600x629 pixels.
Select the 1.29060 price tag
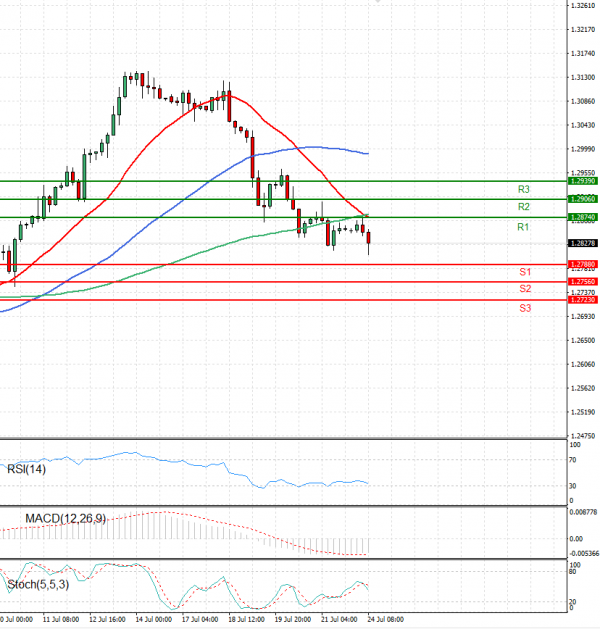tap(583, 199)
